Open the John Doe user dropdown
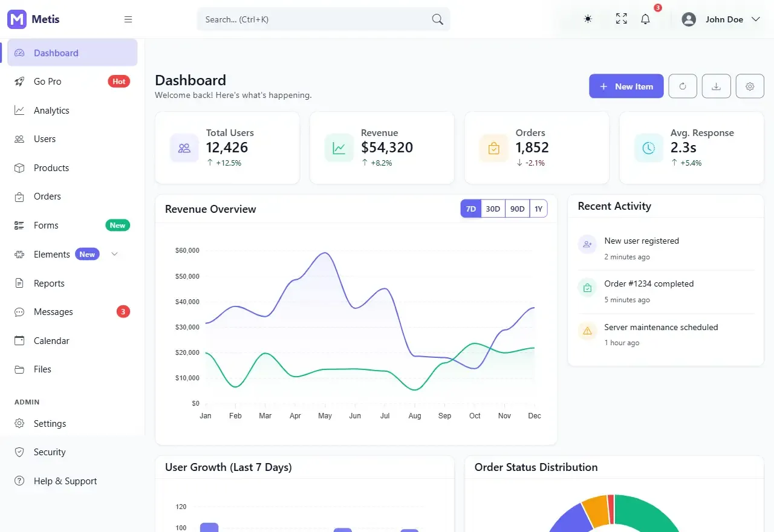Screen dimensions: 774x532 point(721,19)
